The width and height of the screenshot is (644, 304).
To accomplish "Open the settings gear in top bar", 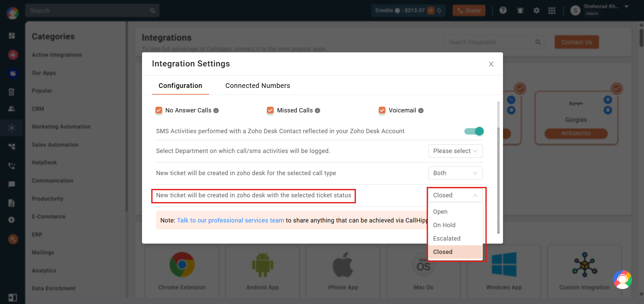I will (x=537, y=10).
